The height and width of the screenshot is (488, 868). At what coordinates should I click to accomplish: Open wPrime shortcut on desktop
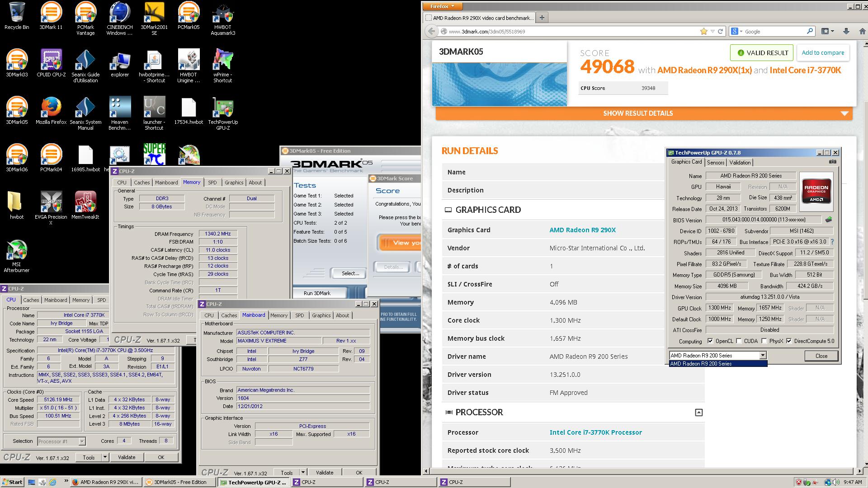pos(223,66)
